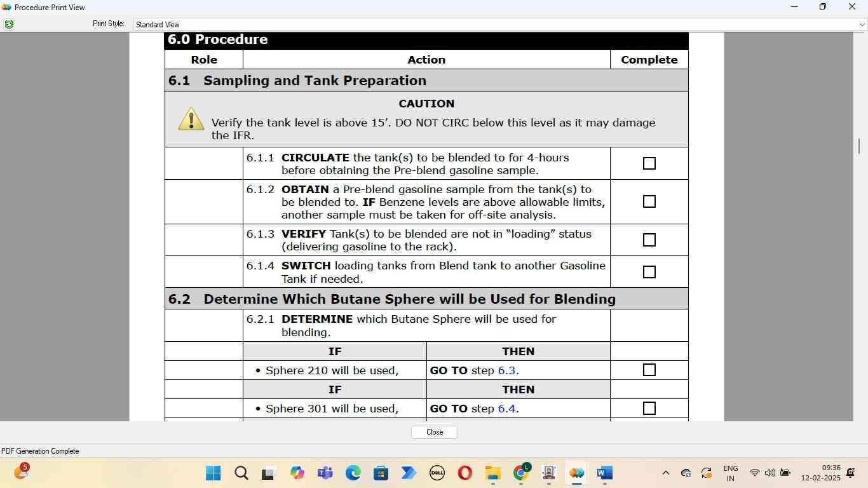This screenshot has width=868, height=488.
Task: Open Wi-Fi network settings in tray
Action: coord(754,473)
